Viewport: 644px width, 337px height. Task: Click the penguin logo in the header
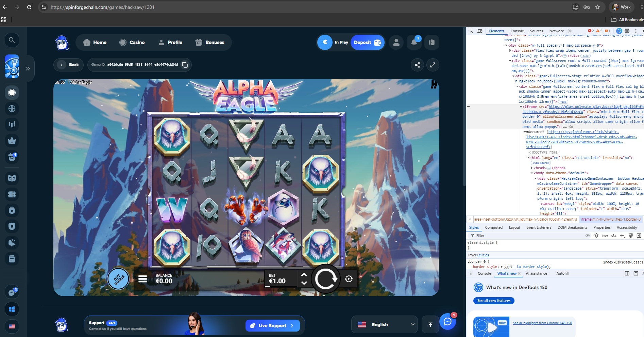pos(62,43)
